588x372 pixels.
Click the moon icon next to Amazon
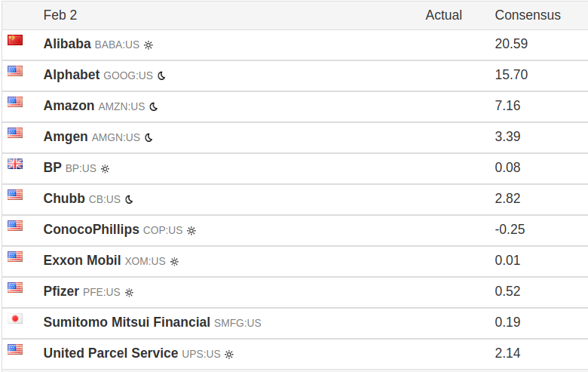(x=154, y=106)
